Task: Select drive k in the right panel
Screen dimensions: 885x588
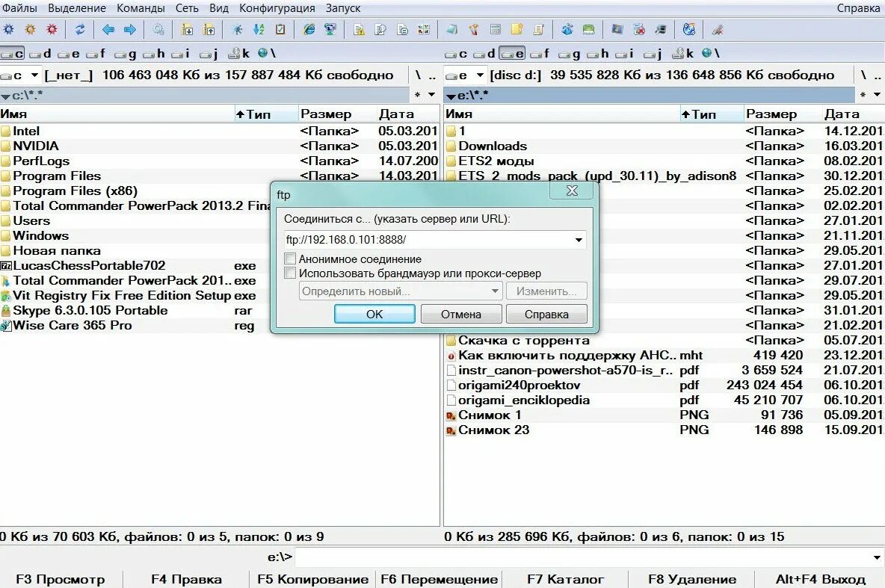Action: [683, 54]
